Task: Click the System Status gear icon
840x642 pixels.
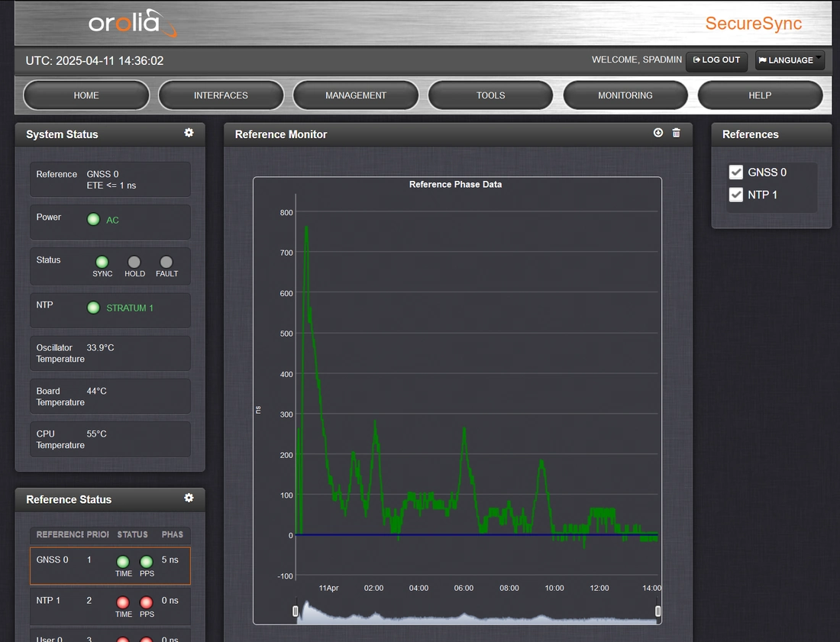Action: (189, 133)
